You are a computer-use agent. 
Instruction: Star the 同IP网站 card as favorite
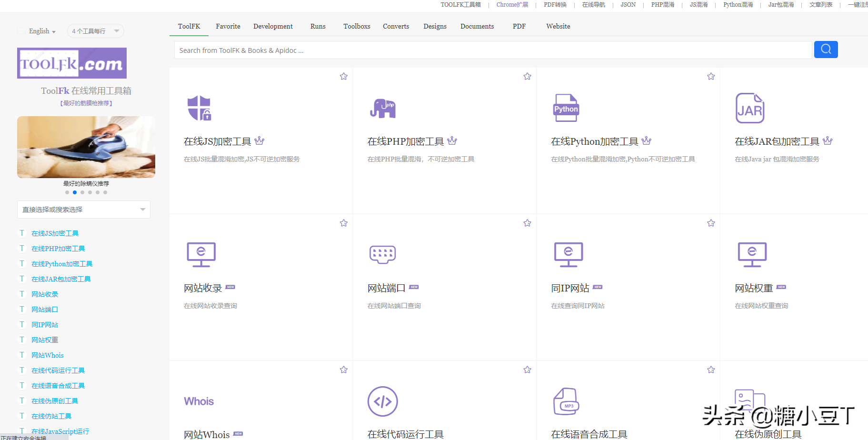coord(711,223)
